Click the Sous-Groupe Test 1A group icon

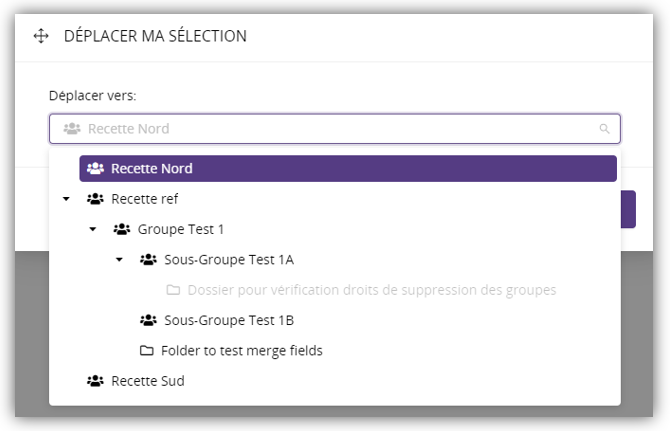coord(148,260)
